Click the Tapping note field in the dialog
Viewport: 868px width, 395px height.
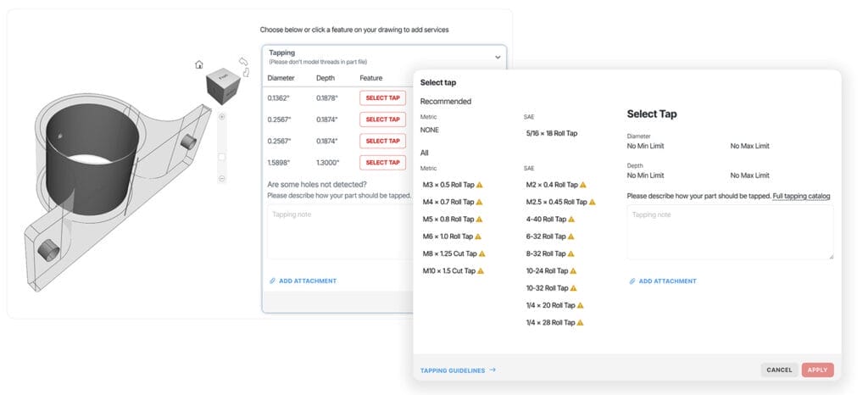pos(729,232)
